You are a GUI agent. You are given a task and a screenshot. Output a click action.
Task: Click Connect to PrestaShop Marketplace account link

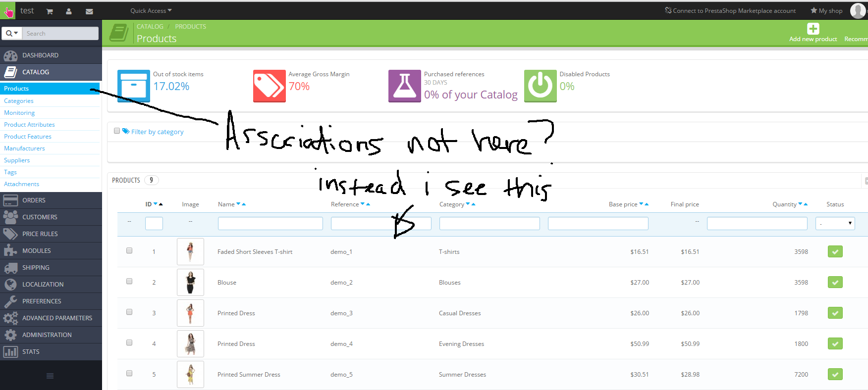730,11
